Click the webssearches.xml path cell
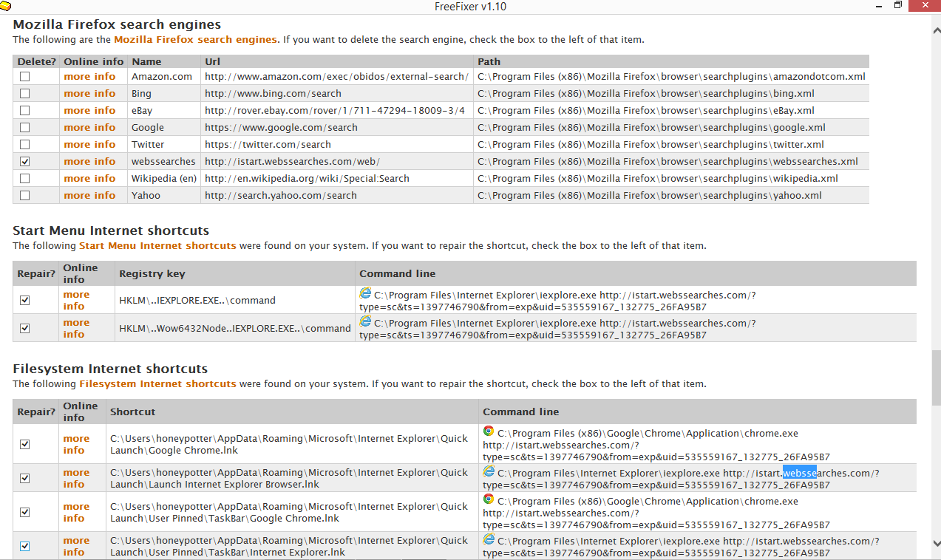The width and height of the screenshot is (941, 560). click(x=671, y=162)
